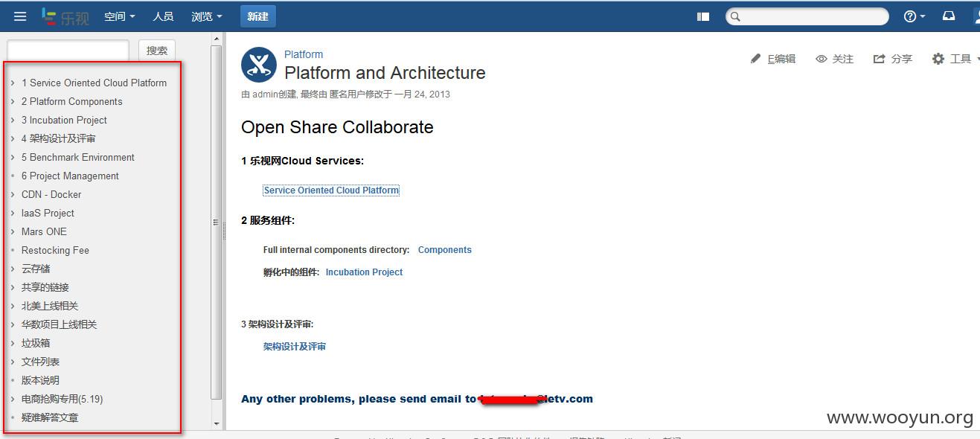
Task: Click the Platform space logo avatar
Action: [259, 65]
